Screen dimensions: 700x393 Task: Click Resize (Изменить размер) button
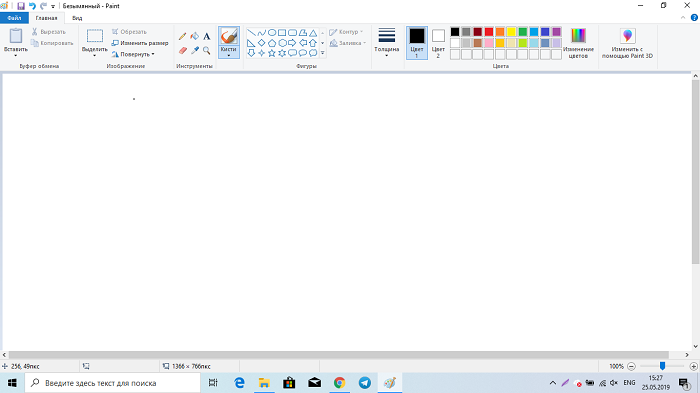(140, 43)
